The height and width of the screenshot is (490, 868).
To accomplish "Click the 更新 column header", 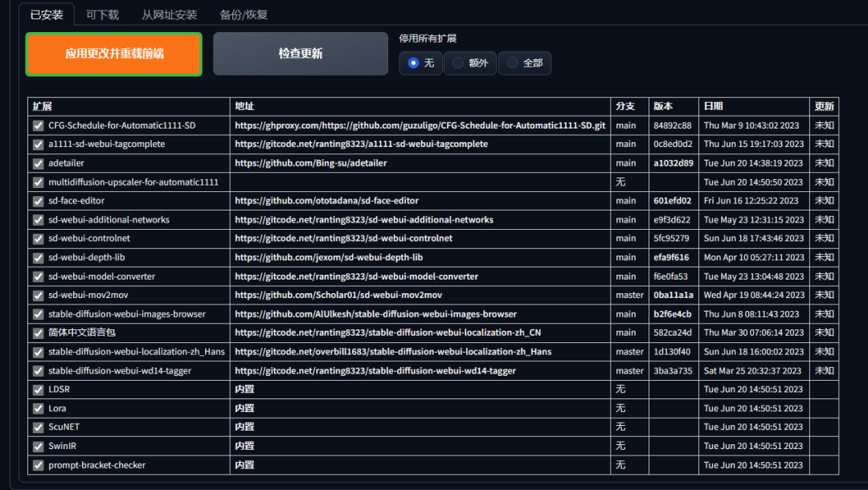I will coord(825,106).
